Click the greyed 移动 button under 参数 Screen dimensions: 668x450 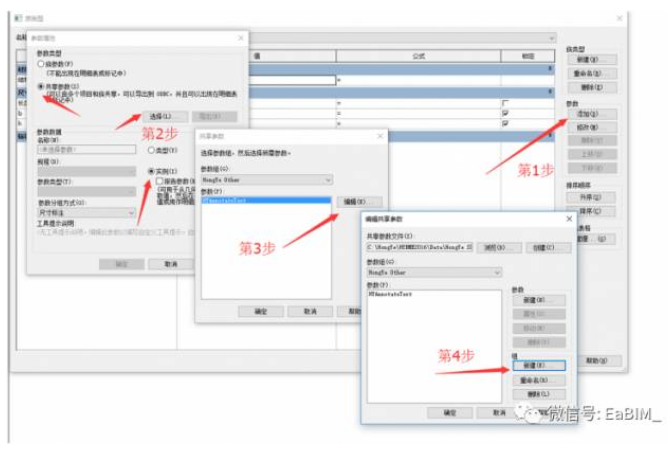click(x=539, y=328)
